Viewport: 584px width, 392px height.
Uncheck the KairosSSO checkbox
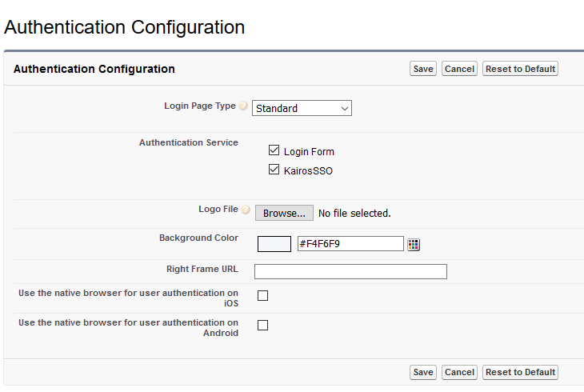coord(274,170)
